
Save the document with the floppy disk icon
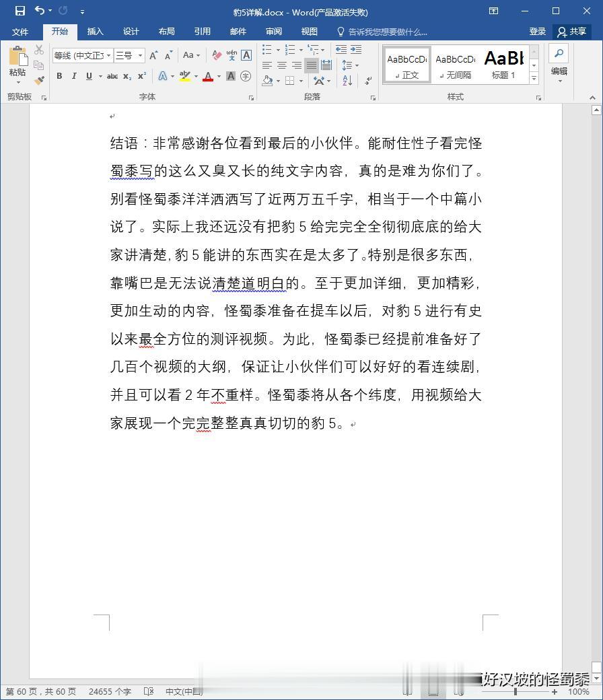pyautogui.click(x=20, y=11)
